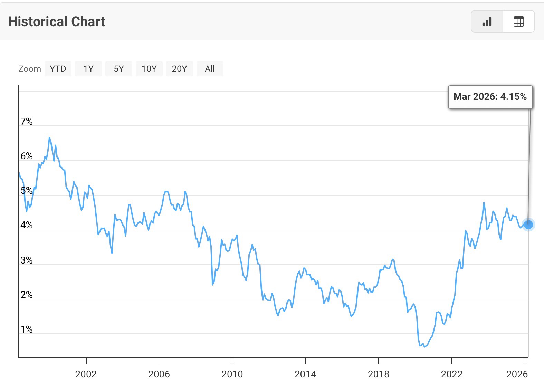The image size is (544, 392).
Task: Click the 2006 x-axis label
Action: (159, 374)
